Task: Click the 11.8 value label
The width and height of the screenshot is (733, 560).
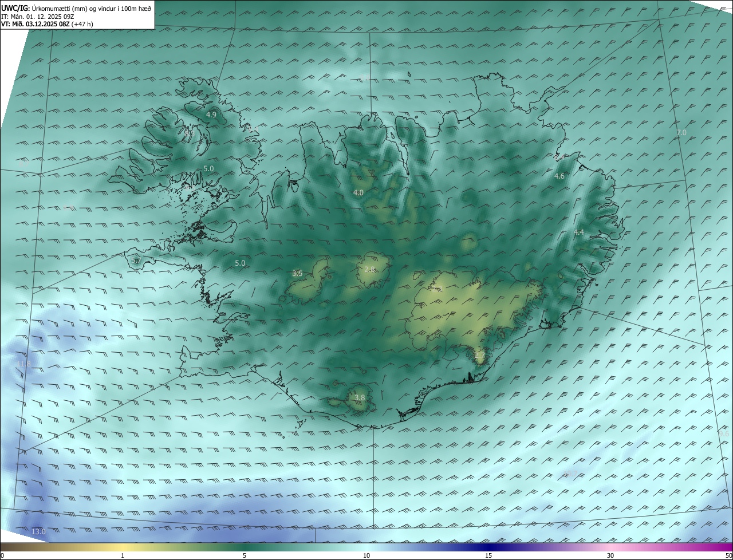Action: (x=23, y=364)
